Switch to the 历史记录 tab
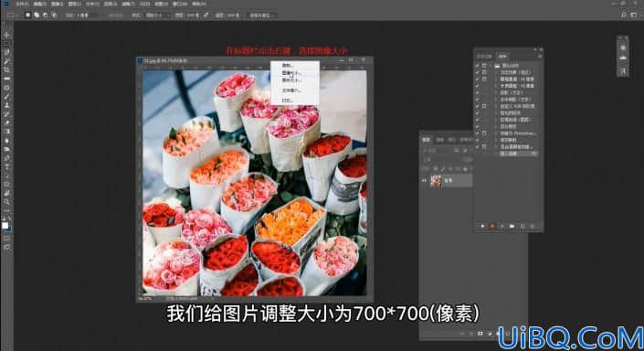Screen dimensions: 644x351 (x=484, y=56)
